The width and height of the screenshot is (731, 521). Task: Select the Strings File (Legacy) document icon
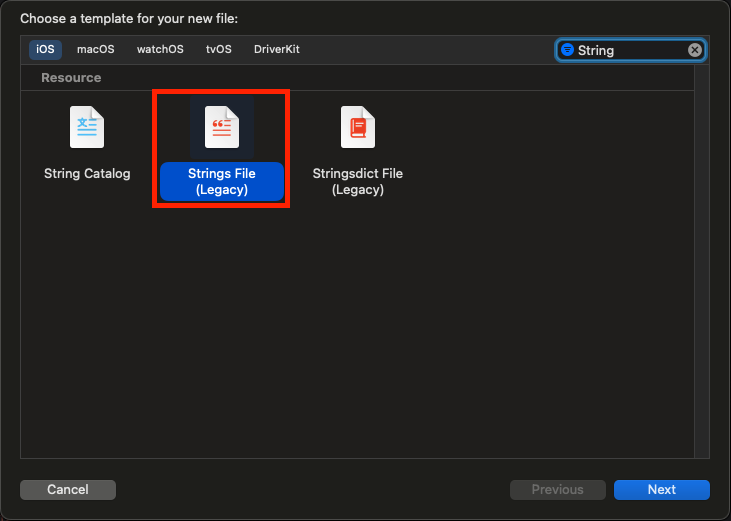tap(222, 127)
